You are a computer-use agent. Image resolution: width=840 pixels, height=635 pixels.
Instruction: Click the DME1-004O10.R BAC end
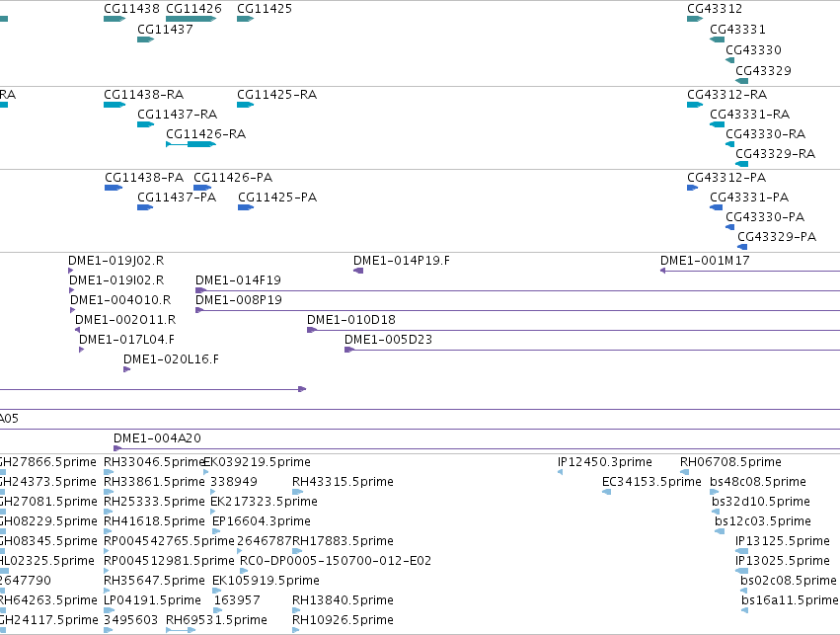(73, 310)
